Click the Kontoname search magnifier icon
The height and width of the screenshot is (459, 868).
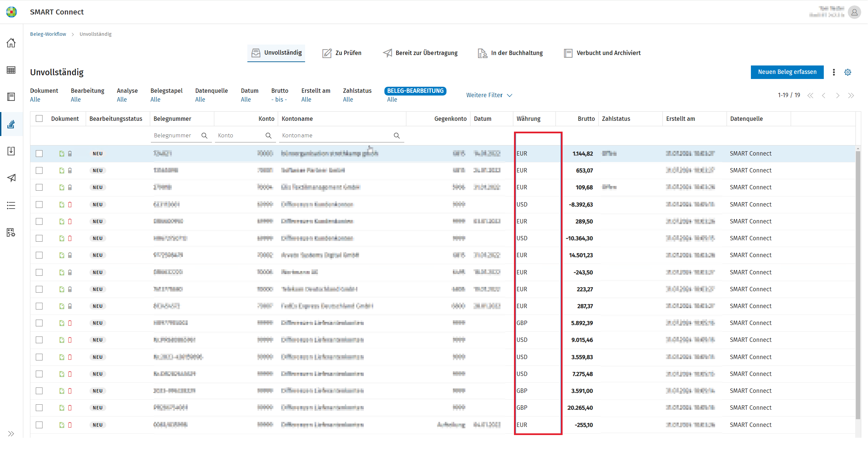pyautogui.click(x=397, y=135)
